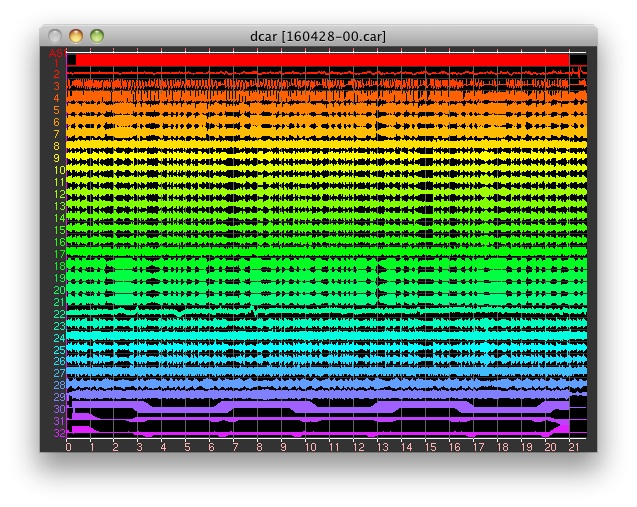This screenshot has height=507, width=637.
Task: Pick channel label 16
Action: click(x=60, y=242)
